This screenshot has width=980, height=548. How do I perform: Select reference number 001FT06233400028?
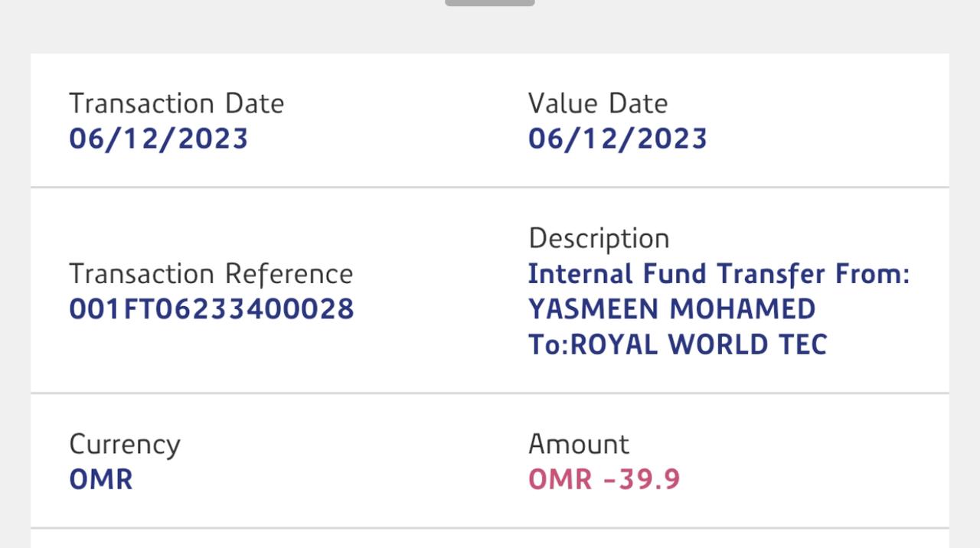tap(211, 309)
